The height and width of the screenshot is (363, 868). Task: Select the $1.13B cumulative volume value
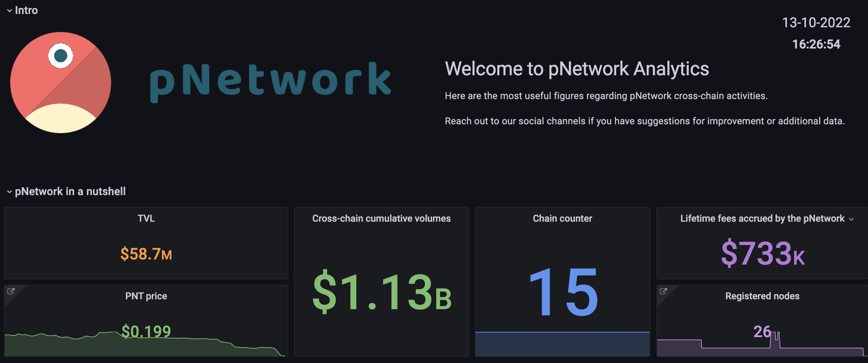[x=382, y=291]
